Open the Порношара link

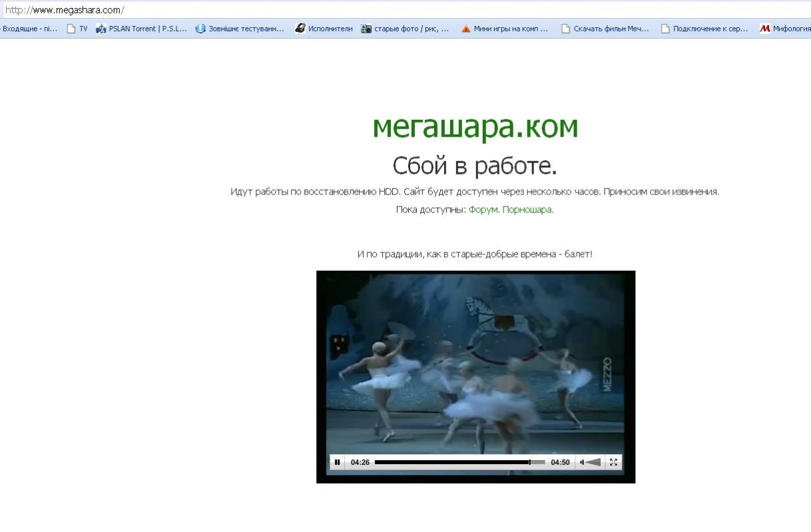click(528, 210)
